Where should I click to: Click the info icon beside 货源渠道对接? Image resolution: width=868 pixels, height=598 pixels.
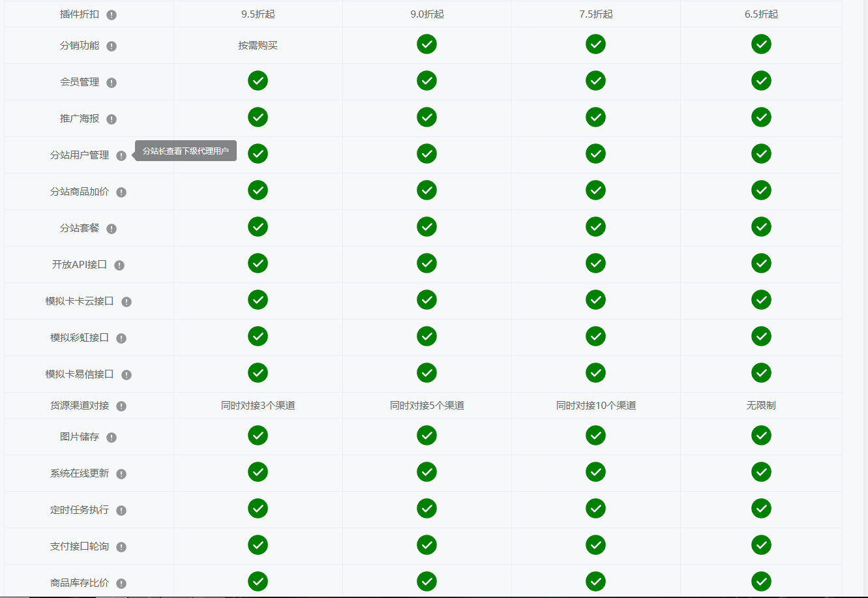(x=121, y=406)
